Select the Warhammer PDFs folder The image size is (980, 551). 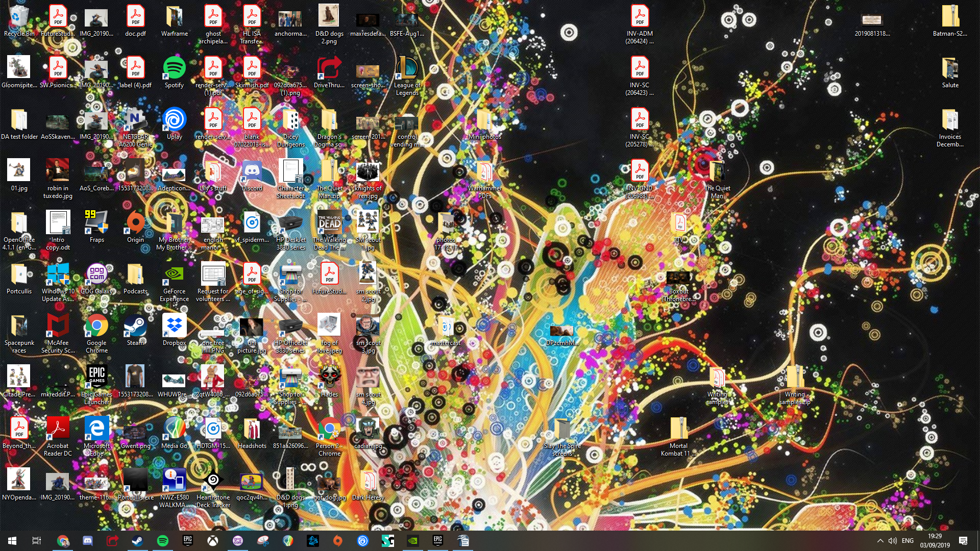tap(484, 179)
